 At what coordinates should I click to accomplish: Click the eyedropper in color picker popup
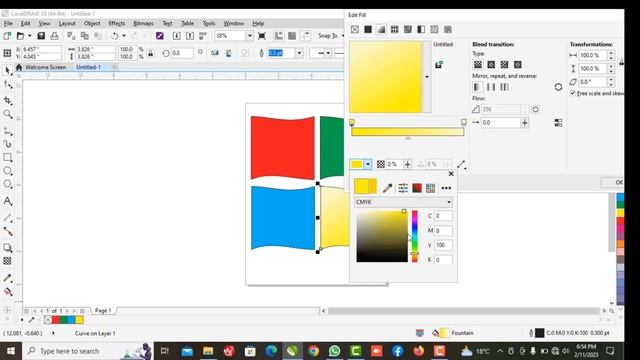click(387, 188)
